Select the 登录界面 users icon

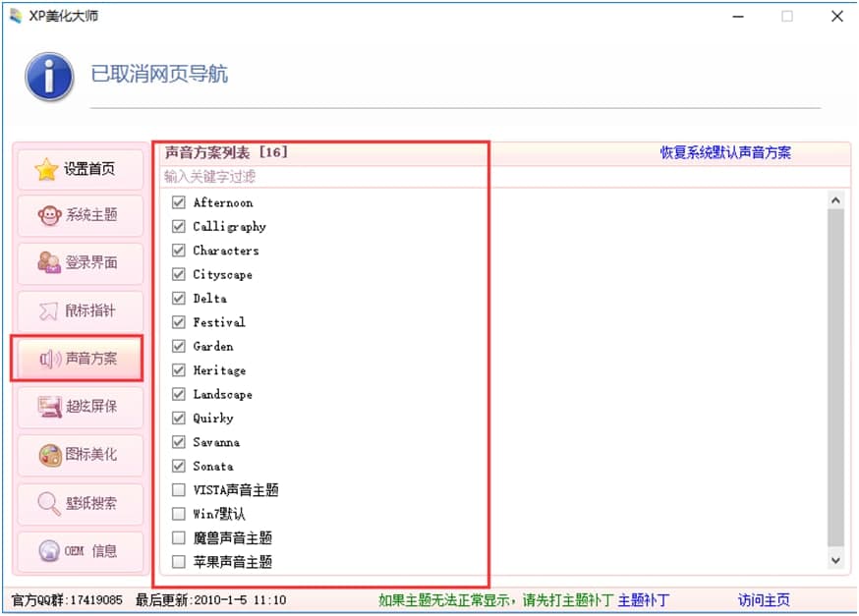(x=49, y=263)
